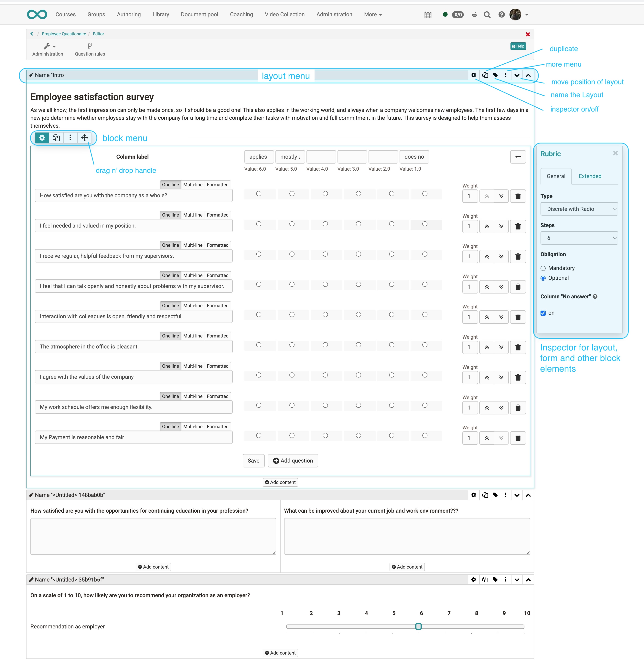Move layout 148bab0b down
The width and height of the screenshot is (644, 662).
click(x=517, y=495)
